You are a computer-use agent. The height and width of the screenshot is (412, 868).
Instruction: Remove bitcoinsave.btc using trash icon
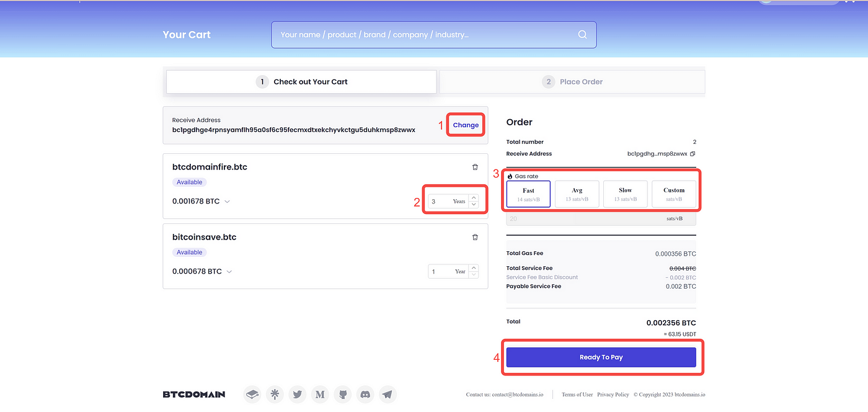(x=475, y=237)
